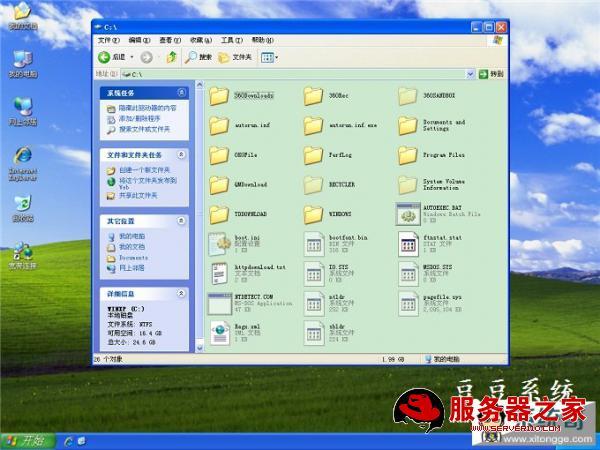600x450 pixels.
Task: Select the AUTOEXEC.BAT file
Action: (438, 214)
